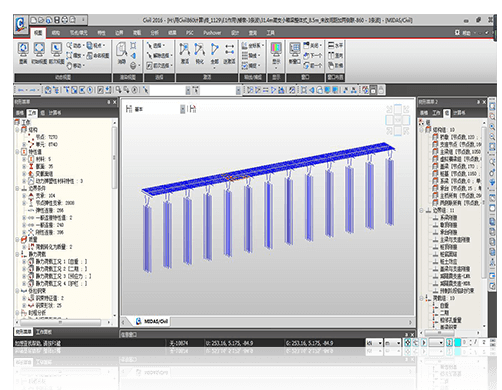Collapse 边界组 in right group tree
The image size is (502, 390).
click(421, 210)
